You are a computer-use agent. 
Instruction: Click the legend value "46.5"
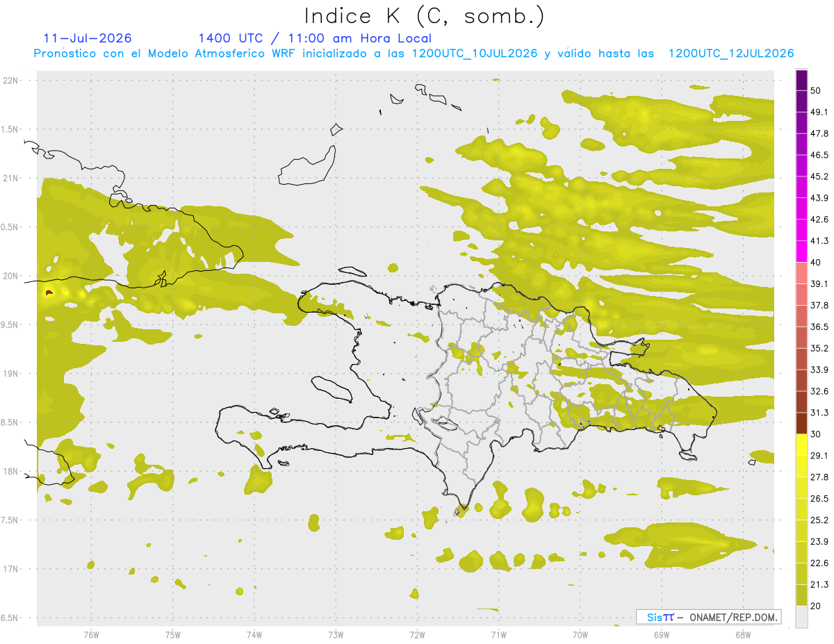click(x=819, y=155)
